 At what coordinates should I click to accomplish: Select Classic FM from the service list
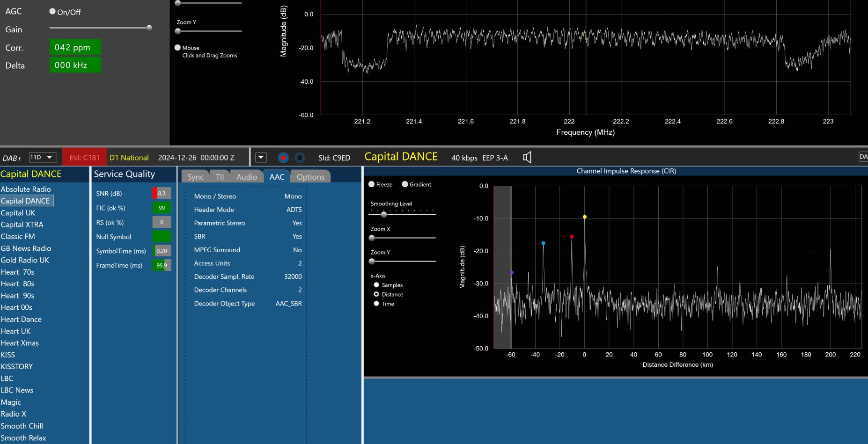pyautogui.click(x=18, y=237)
